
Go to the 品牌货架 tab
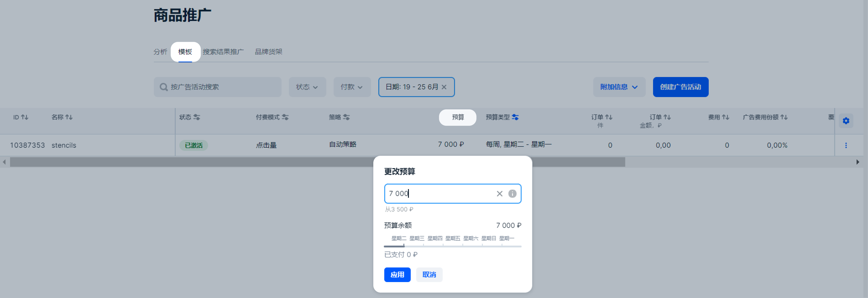[x=269, y=52]
